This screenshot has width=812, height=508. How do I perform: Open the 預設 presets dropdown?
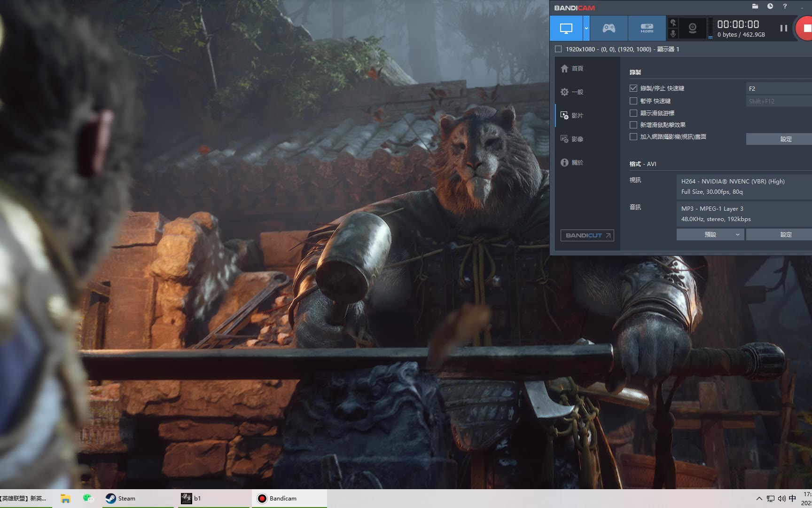click(710, 235)
